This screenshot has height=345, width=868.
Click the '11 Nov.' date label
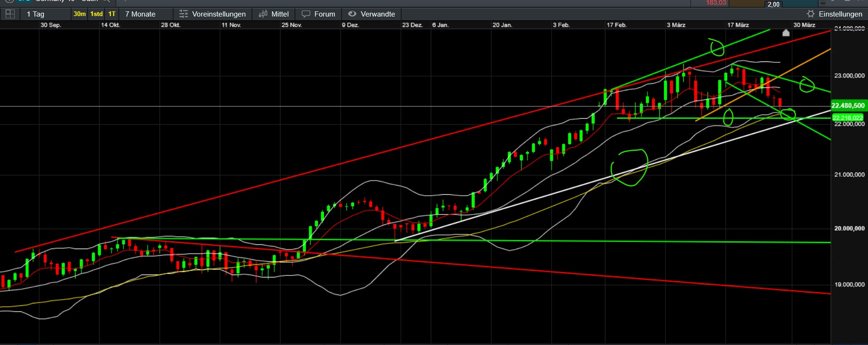point(231,25)
